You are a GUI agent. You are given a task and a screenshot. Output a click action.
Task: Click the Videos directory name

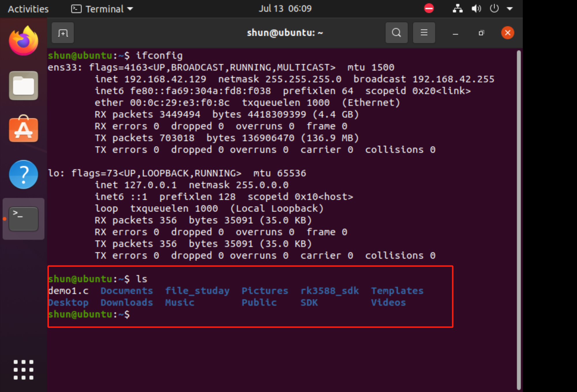388,302
